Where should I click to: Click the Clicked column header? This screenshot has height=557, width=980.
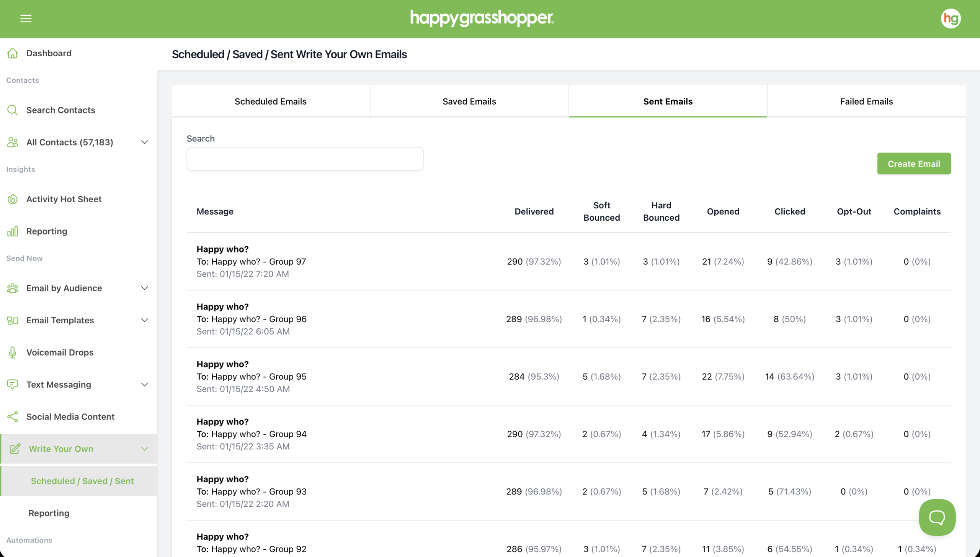click(790, 211)
